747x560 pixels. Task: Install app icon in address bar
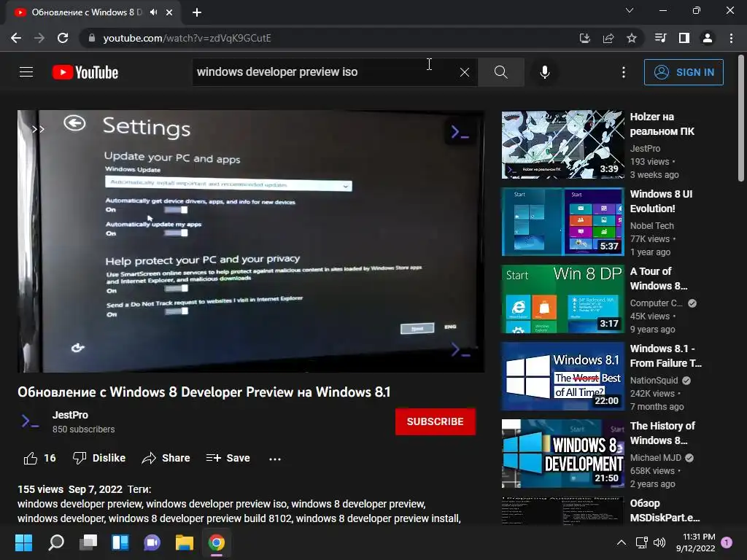(584, 38)
